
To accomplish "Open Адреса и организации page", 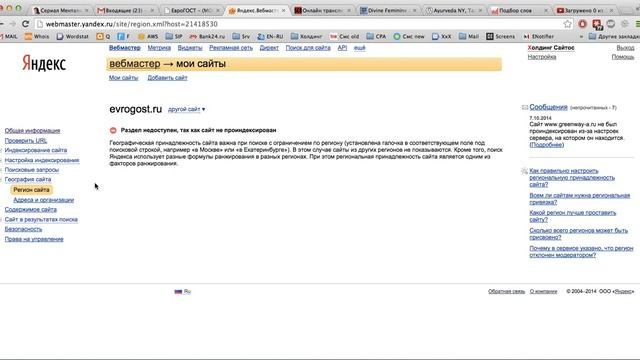I will pos(43,200).
